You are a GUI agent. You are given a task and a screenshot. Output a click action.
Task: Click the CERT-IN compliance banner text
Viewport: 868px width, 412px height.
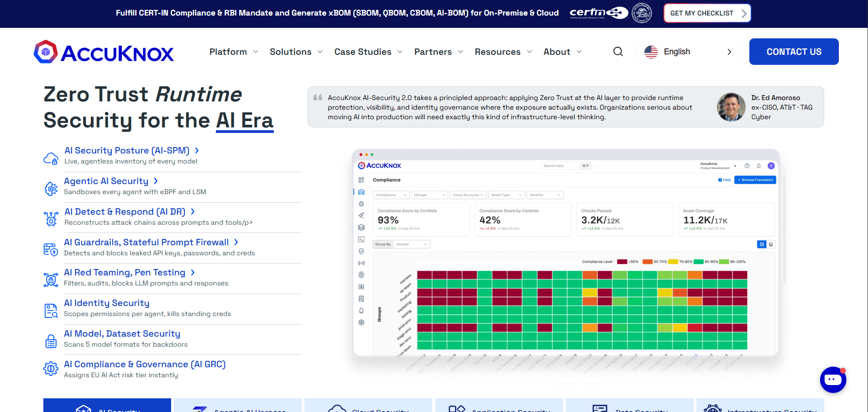tap(337, 13)
